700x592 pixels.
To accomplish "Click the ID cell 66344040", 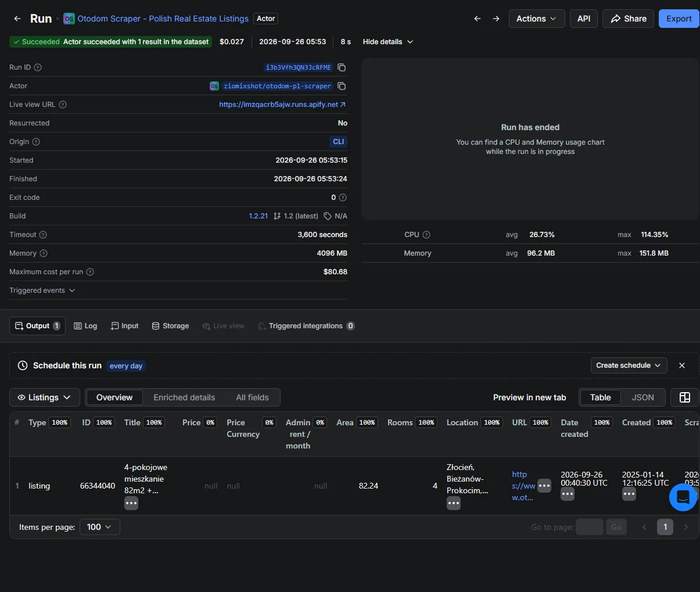I will tap(98, 486).
